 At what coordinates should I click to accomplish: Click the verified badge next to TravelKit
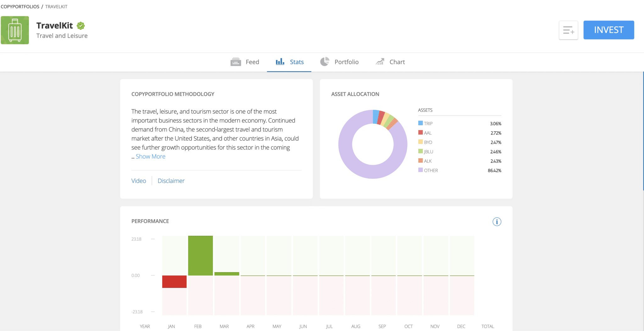pyautogui.click(x=81, y=26)
